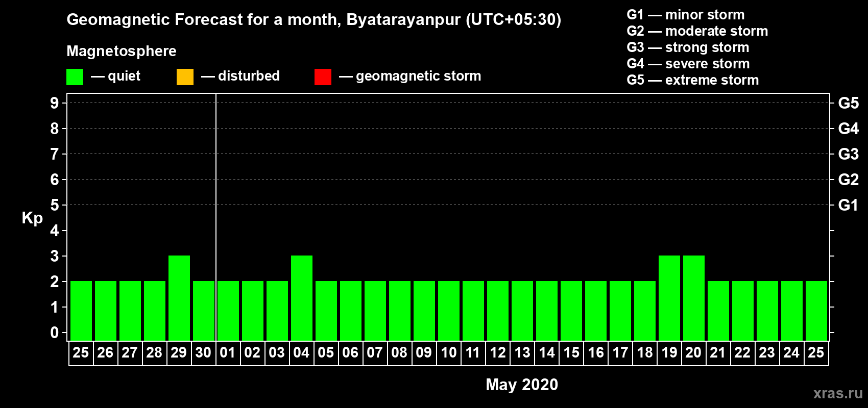Click the G3 label on right axis
Viewport: 868px width, 408px height.
coord(848,154)
